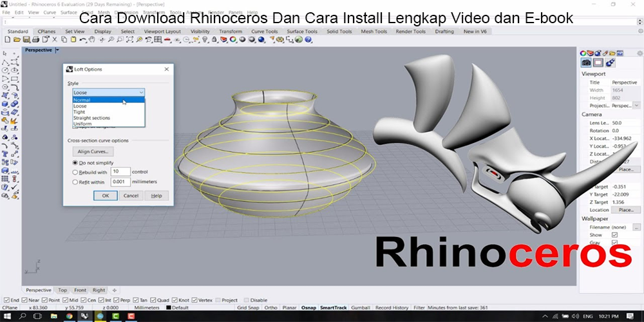Click Cancel in the Loft Options dialog
The image size is (644, 322).
(131, 196)
